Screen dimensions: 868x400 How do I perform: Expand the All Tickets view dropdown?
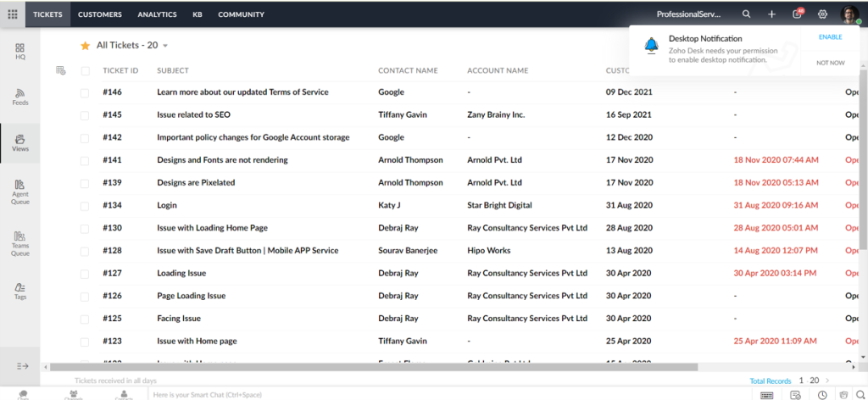click(x=165, y=46)
